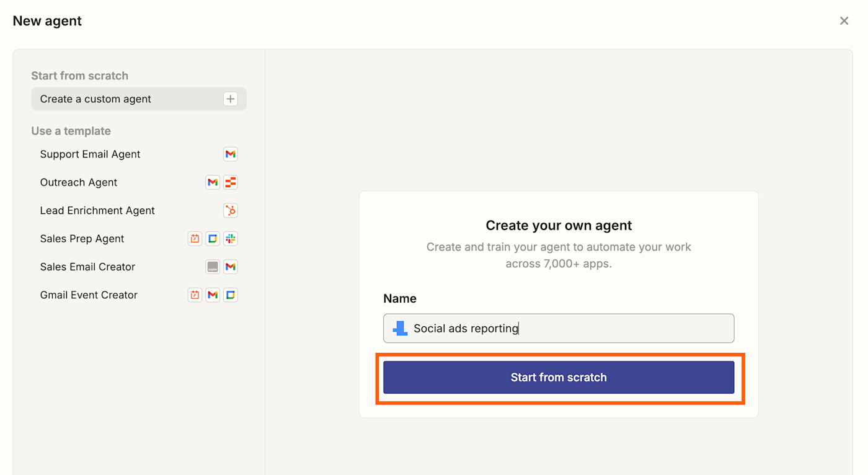Viewport: 868px width, 475px height.
Task: Select the Gmail Event Creator template
Action: click(x=139, y=295)
